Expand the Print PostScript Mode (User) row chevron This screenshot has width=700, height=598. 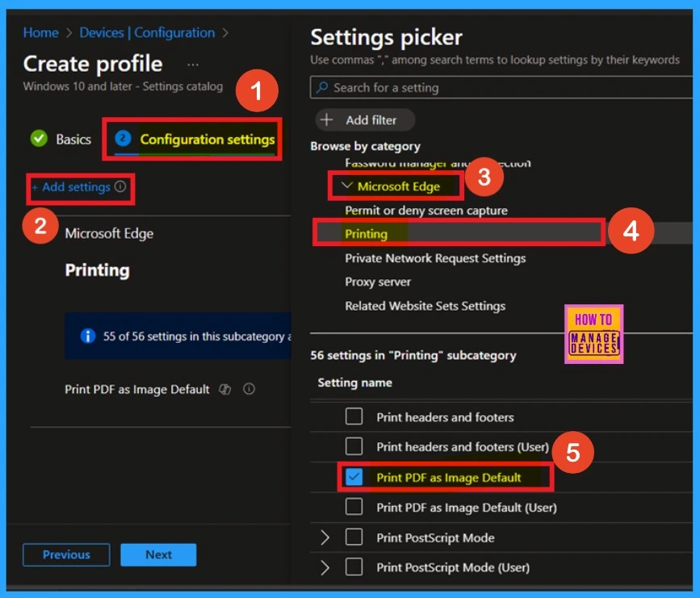(325, 567)
